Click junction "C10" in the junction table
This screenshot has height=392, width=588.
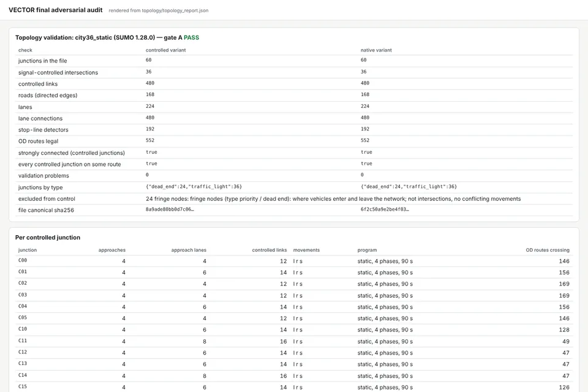click(x=23, y=329)
